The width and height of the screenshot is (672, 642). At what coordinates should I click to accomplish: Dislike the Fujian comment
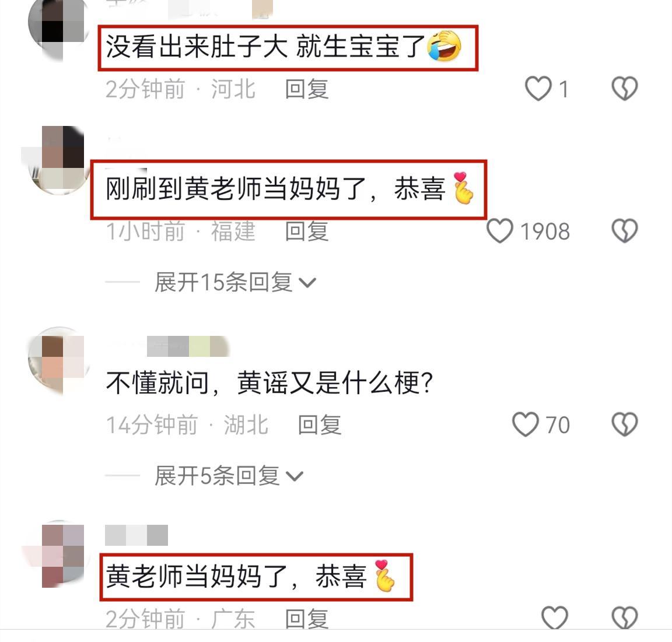(624, 231)
